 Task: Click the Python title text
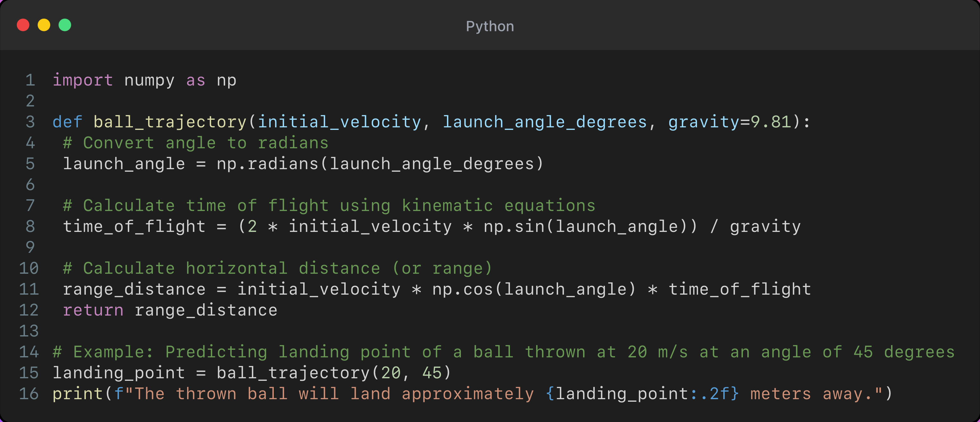click(490, 26)
